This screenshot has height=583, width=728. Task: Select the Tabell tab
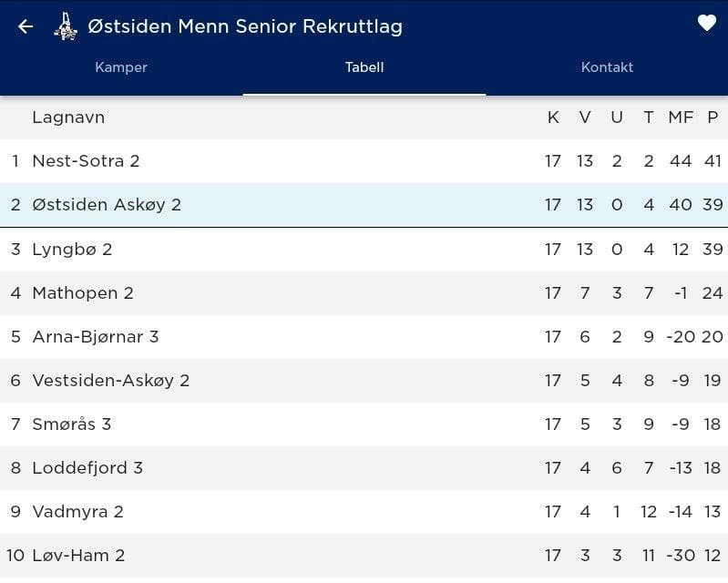click(x=364, y=67)
